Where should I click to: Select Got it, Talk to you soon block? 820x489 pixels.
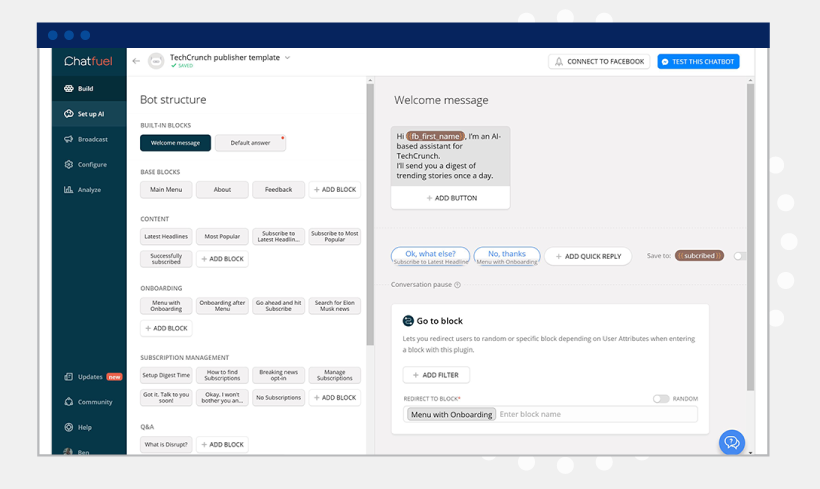click(x=166, y=397)
